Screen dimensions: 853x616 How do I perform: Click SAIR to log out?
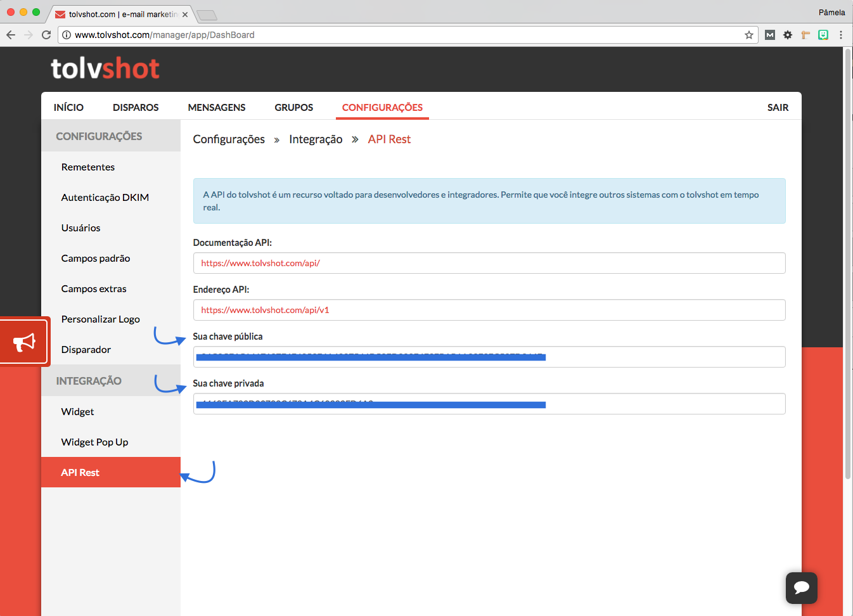(778, 108)
